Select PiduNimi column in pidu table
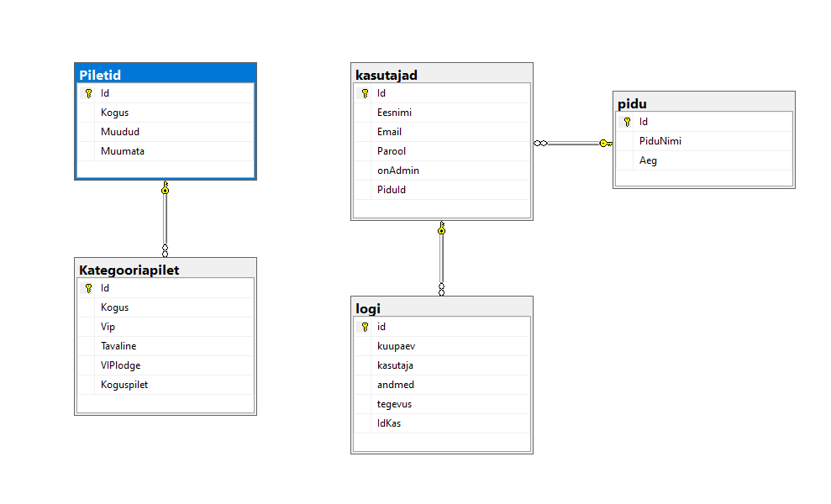This screenshot has width=831, height=504. (704, 141)
